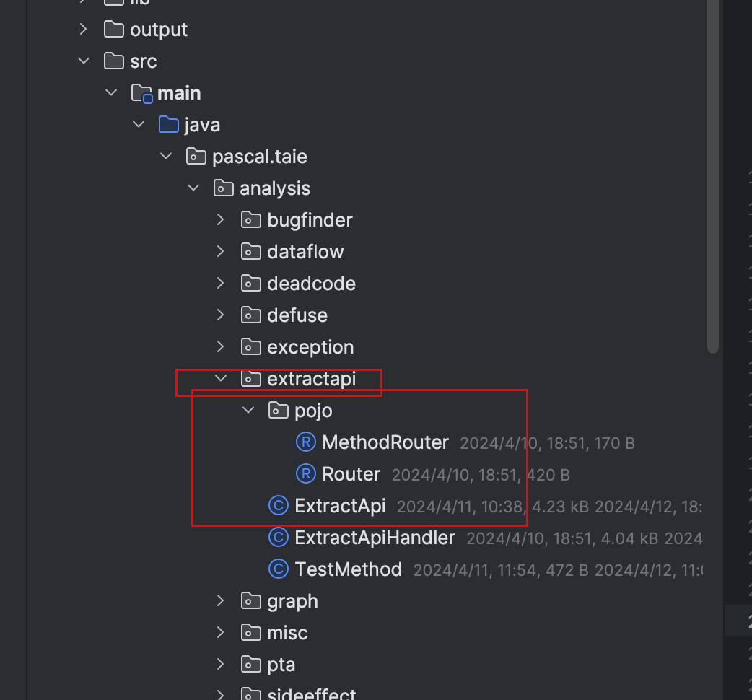Expand the graph package
The image size is (752, 700).
[220, 600]
